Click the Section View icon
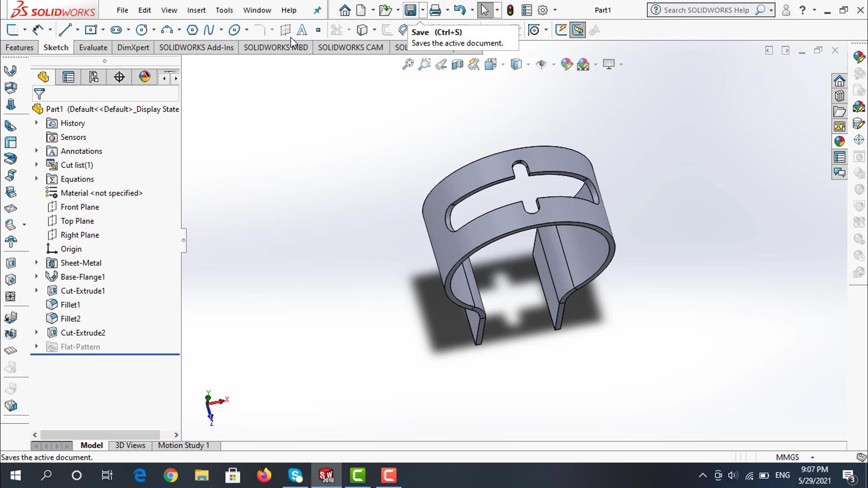Image resolution: width=868 pixels, height=488 pixels. 458,64
